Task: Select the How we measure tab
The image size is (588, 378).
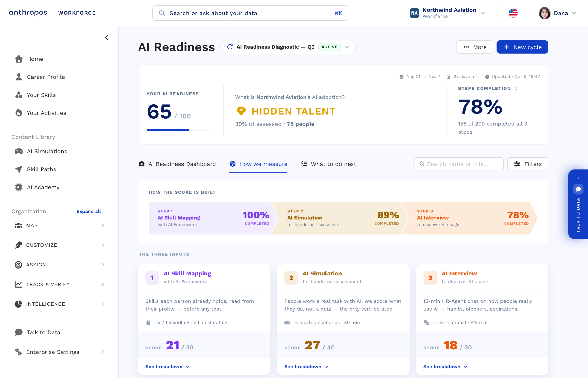Action: (258, 164)
